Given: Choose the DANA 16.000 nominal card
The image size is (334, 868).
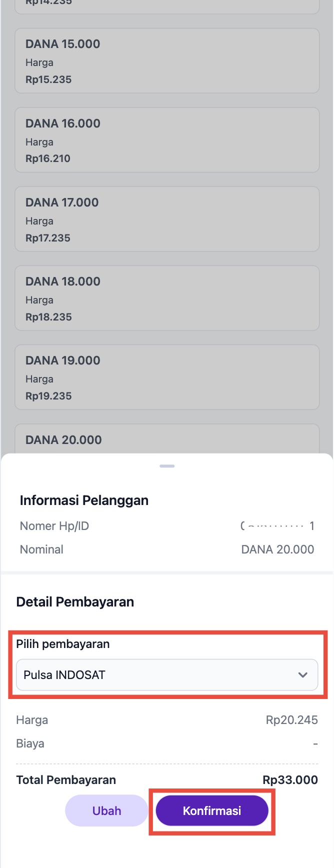Looking at the screenshot, I should point(167,140).
